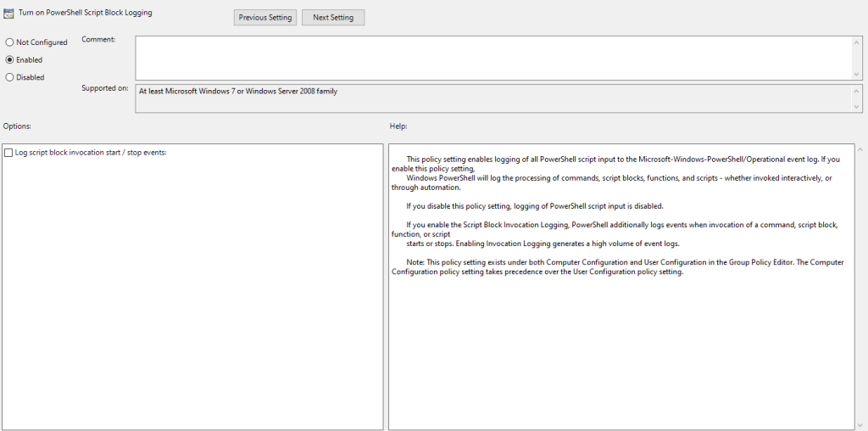Click the Supported on Windows 7 text field

pyautogui.click(x=492, y=98)
